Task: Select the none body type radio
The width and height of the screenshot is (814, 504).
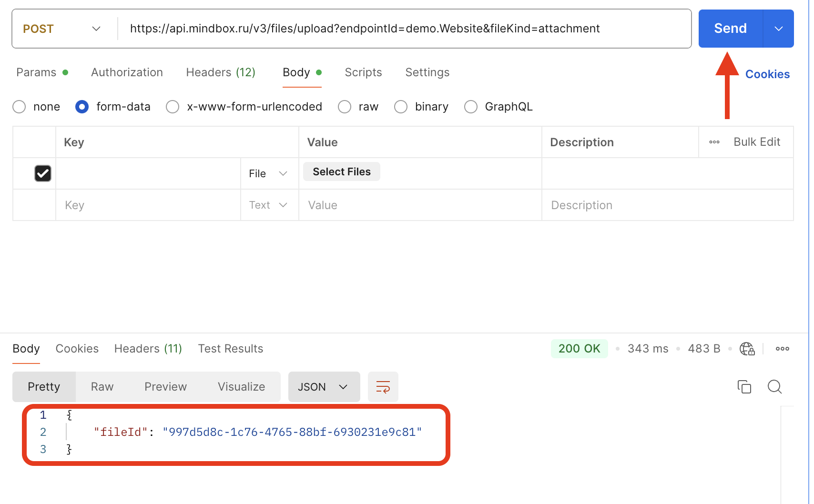Action: (19, 107)
